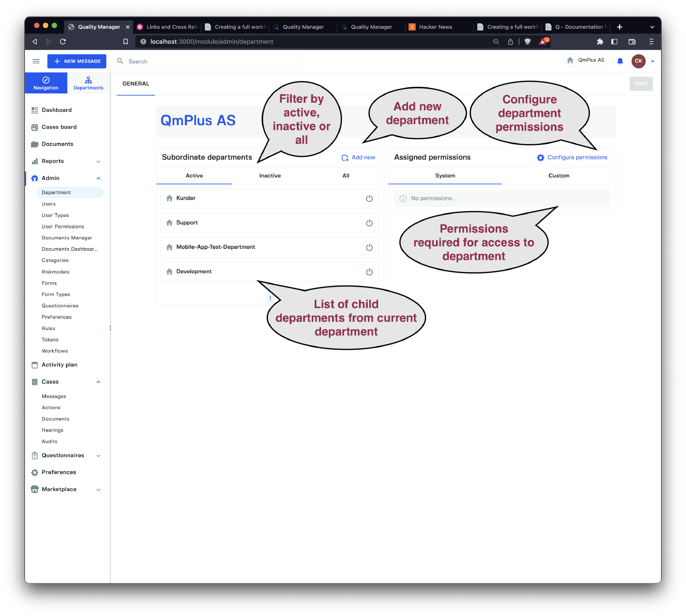Expand the Reports menu section
686x616 pixels.
pyautogui.click(x=98, y=162)
